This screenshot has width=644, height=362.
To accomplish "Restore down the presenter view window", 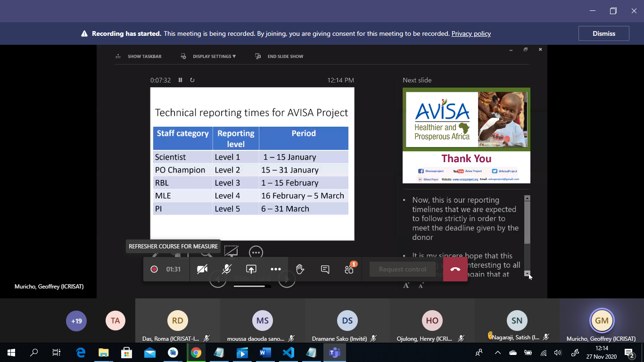I will point(526,49).
